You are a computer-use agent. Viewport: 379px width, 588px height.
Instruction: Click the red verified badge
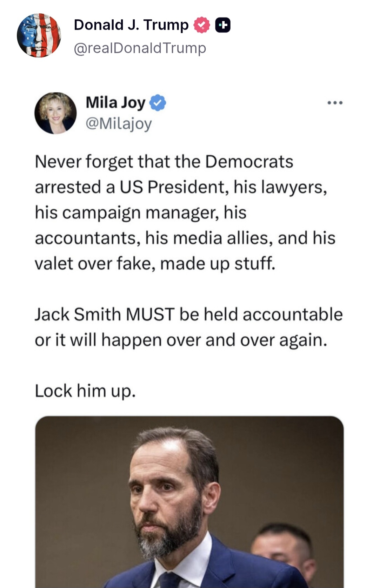[x=202, y=25]
